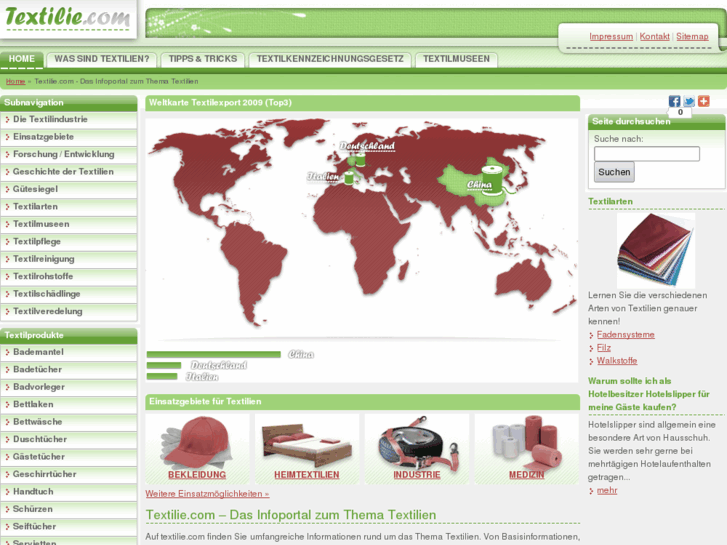
Task: Open Textilmuseen in subnavigation
Action: [69, 224]
